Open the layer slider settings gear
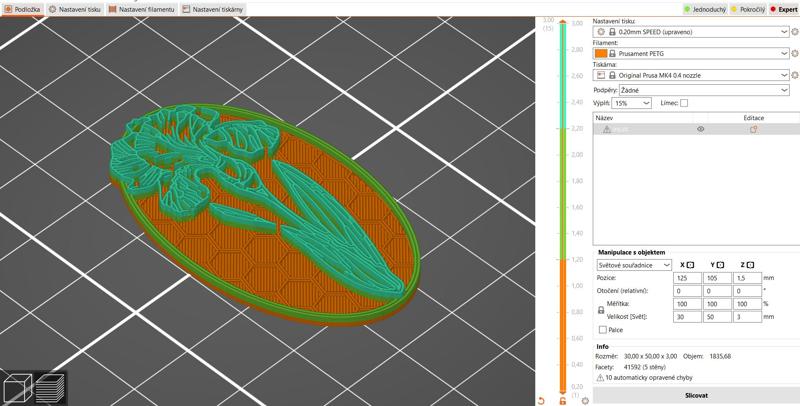This screenshot has width=800, height=406. click(585, 401)
